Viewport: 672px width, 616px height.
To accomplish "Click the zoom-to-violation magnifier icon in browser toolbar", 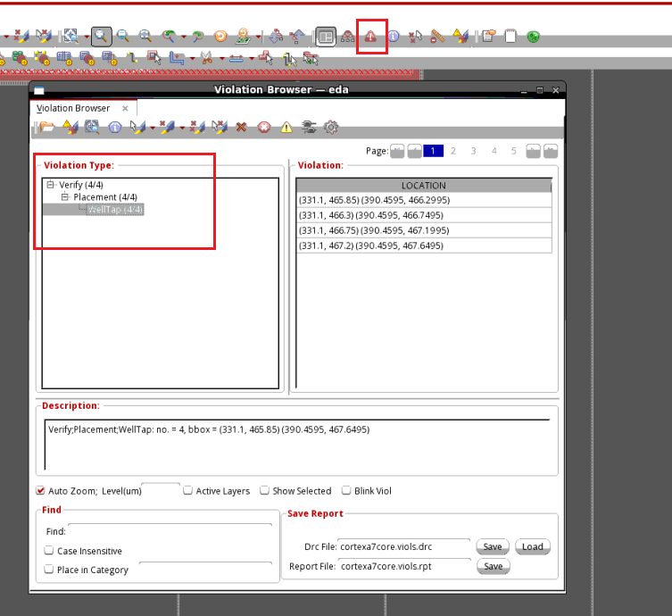I will (92, 127).
